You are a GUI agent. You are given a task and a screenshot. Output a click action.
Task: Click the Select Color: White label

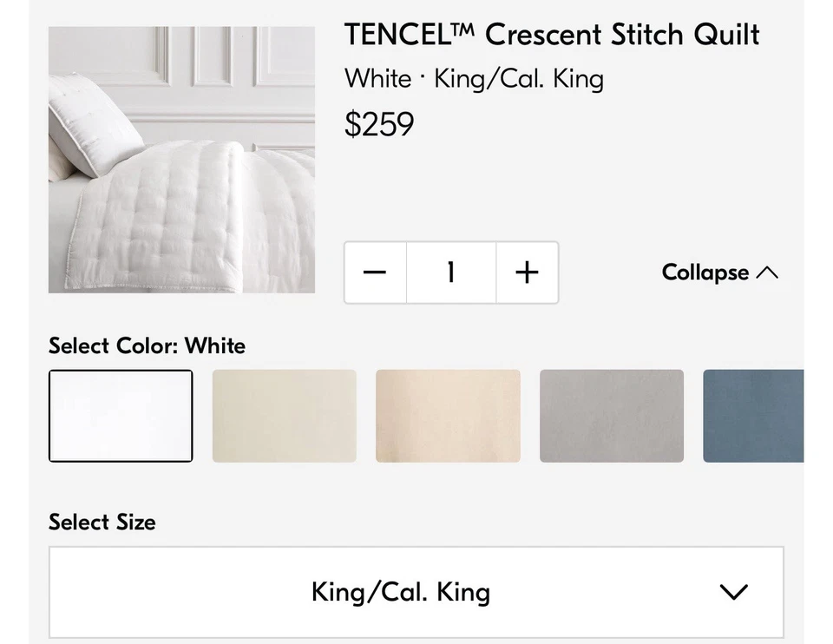(147, 345)
